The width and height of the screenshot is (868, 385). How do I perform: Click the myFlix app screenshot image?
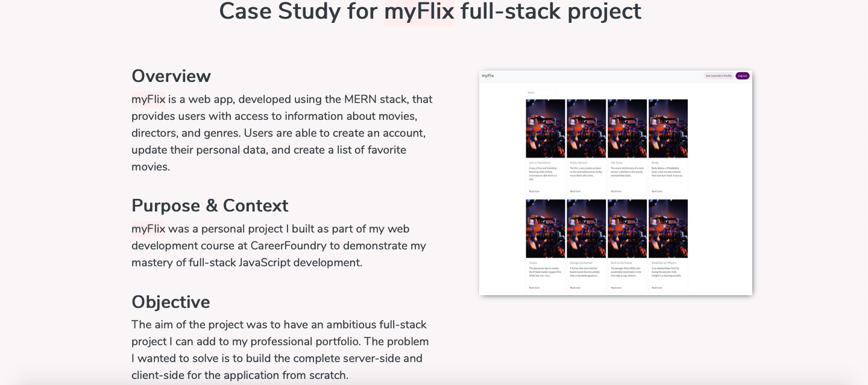(615, 183)
